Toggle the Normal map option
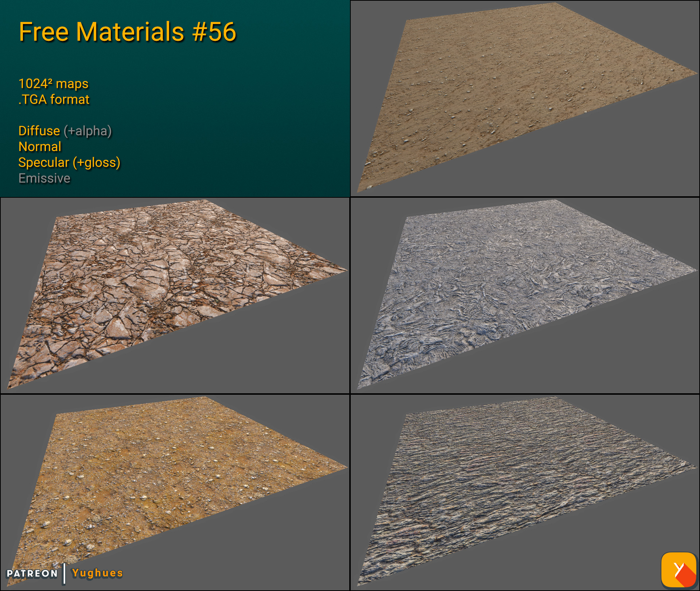The height and width of the screenshot is (591, 700). click(x=40, y=147)
